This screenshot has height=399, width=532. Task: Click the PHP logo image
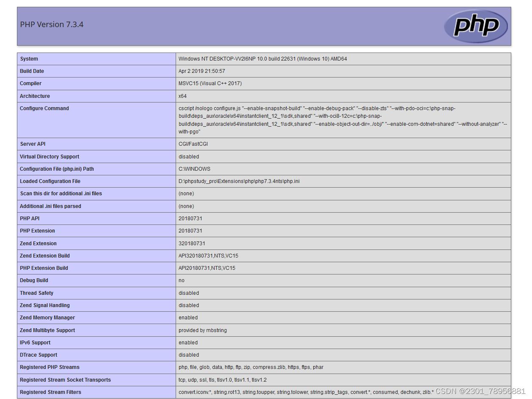pos(475,26)
